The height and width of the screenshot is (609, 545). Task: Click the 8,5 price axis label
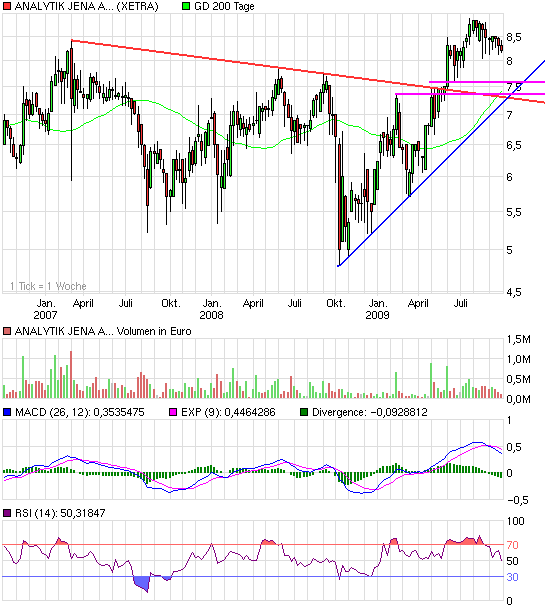click(x=514, y=38)
